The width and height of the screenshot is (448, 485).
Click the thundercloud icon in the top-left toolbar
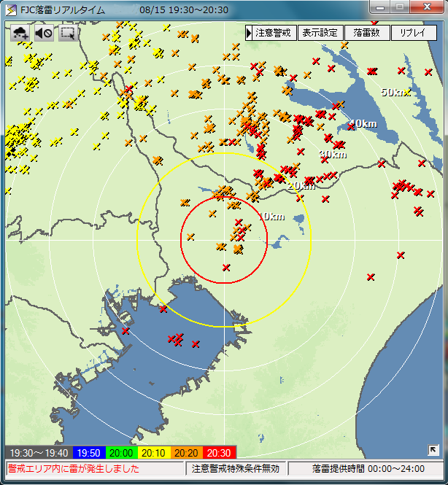pyautogui.click(x=20, y=33)
